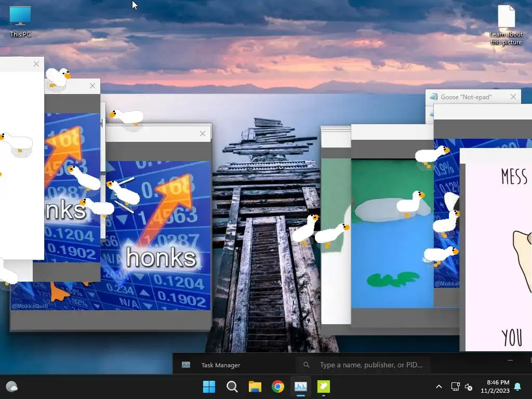Select the Learn about this picture icon
532x399 pixels.
[x=506, y=24]
